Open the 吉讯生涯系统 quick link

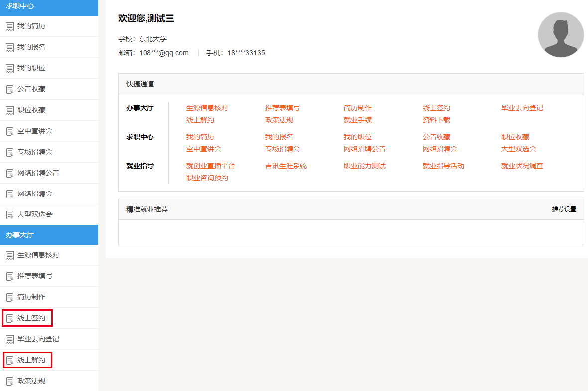[286, 166]
